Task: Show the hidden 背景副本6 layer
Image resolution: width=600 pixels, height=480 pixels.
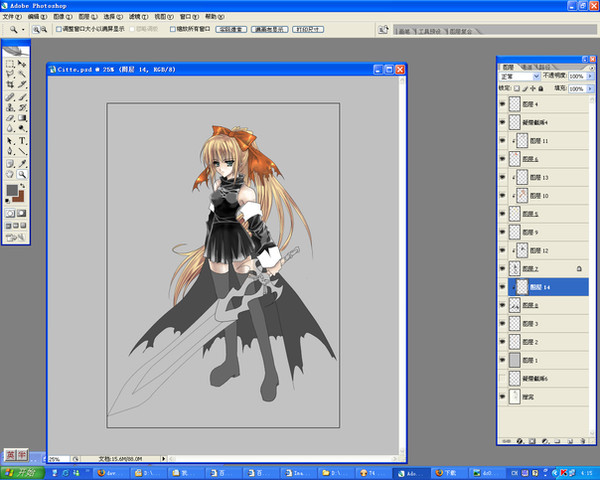Action: tap(502, 378)
